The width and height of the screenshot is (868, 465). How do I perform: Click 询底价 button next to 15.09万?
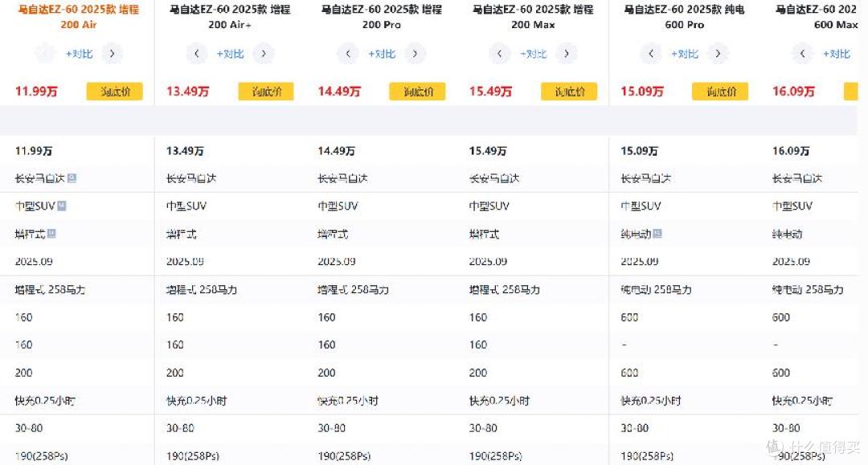point(720,92)
